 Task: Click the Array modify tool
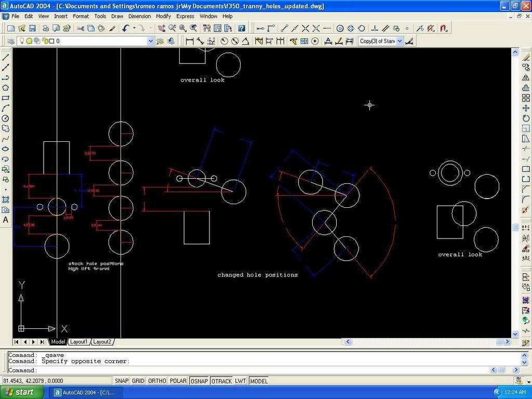pyautogui.click(x=526, y=98)
